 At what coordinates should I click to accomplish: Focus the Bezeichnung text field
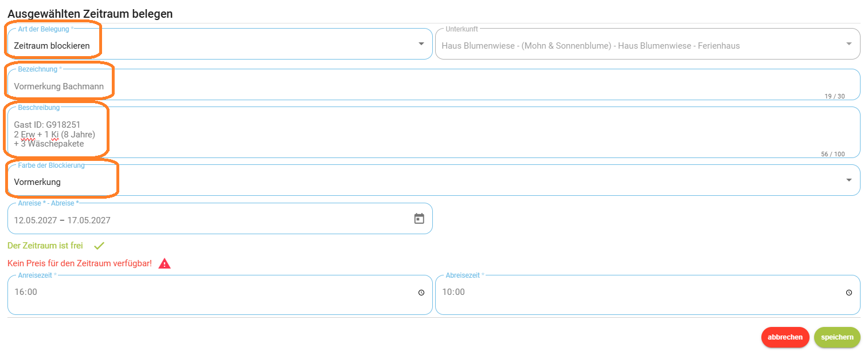click(x=433, y=85)
